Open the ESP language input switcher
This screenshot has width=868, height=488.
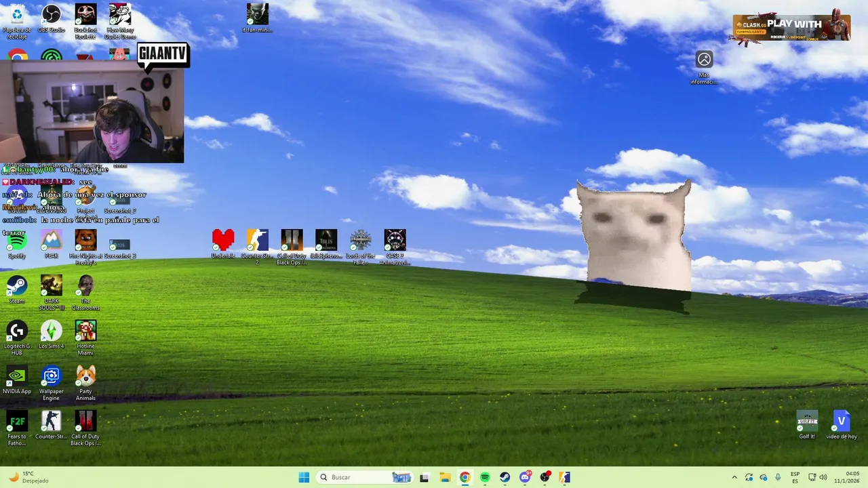[x=795, y=477]
